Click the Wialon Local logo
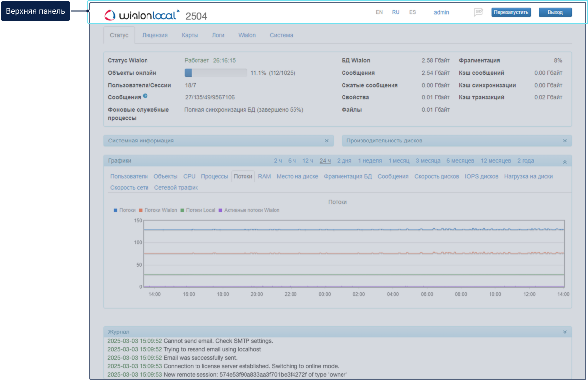Screen dimensions: 588x380 click(142, 15)
